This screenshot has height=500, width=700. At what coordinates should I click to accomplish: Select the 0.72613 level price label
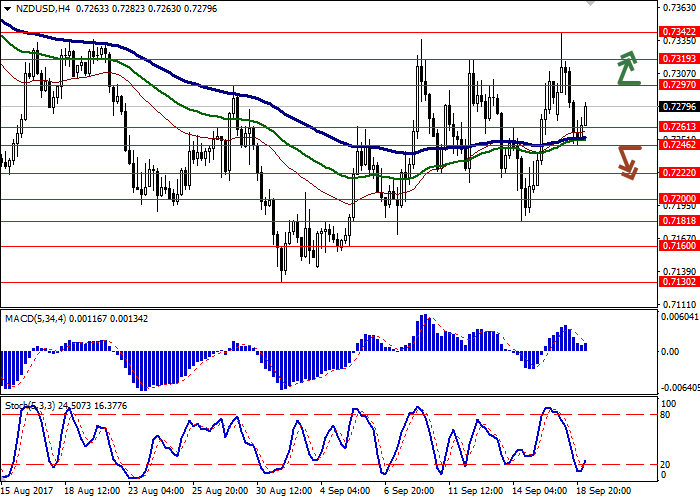[679, 127]
